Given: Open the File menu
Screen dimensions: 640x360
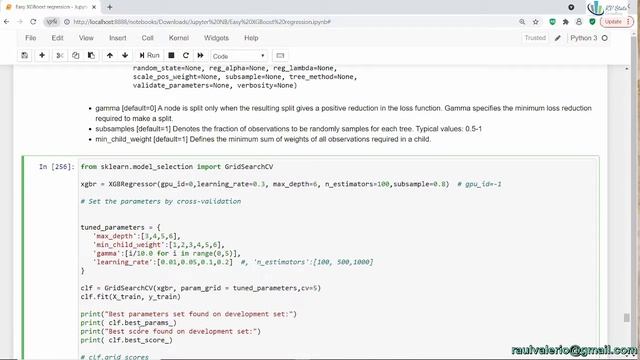Looking at the screenshot, I should [31, 38].
